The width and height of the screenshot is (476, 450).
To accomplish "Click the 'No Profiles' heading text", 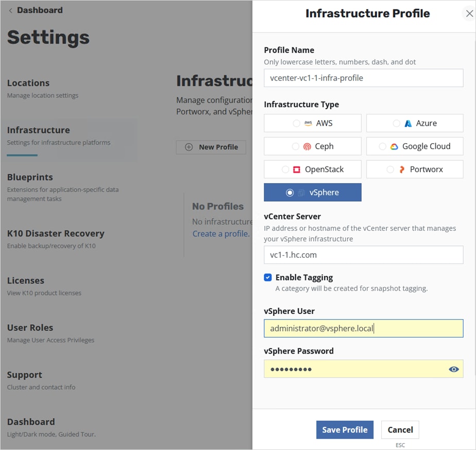I will pyautogui.click(x=218, y=206).
